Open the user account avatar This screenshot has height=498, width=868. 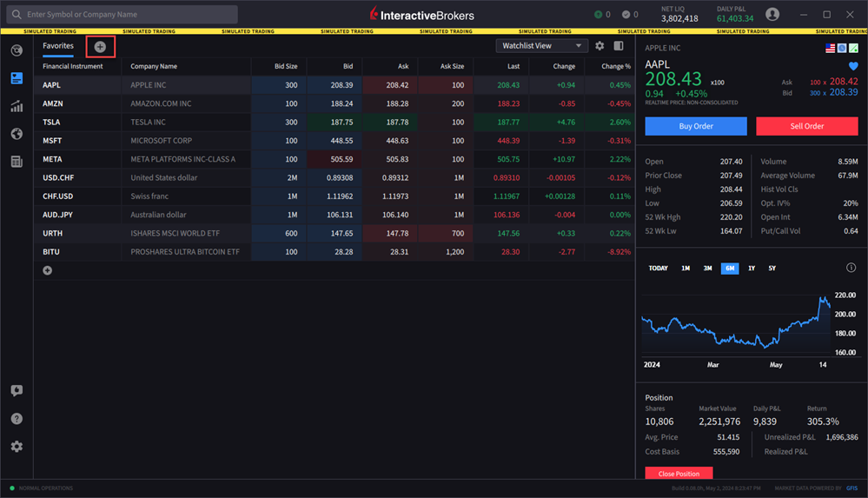772,15
